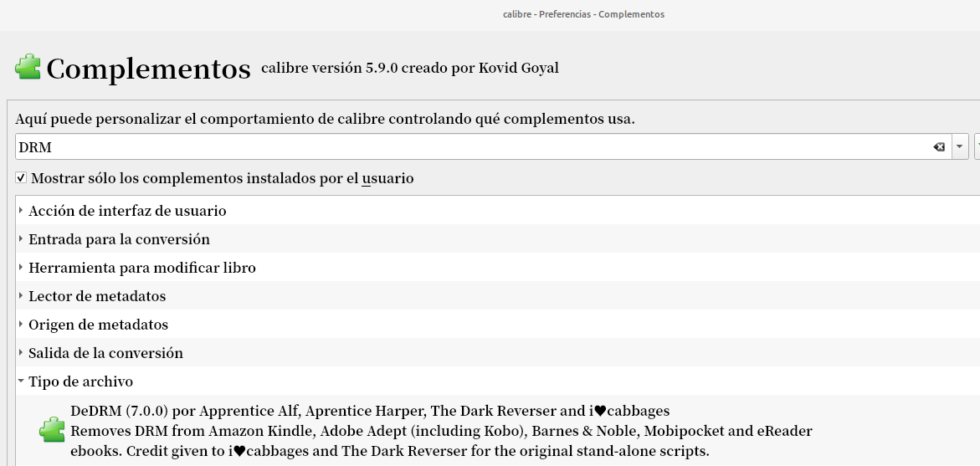The width and height of the screenshot is (980, 466).
Task: Expand Salida de la conversión arrow
Action: coord(21,353)
